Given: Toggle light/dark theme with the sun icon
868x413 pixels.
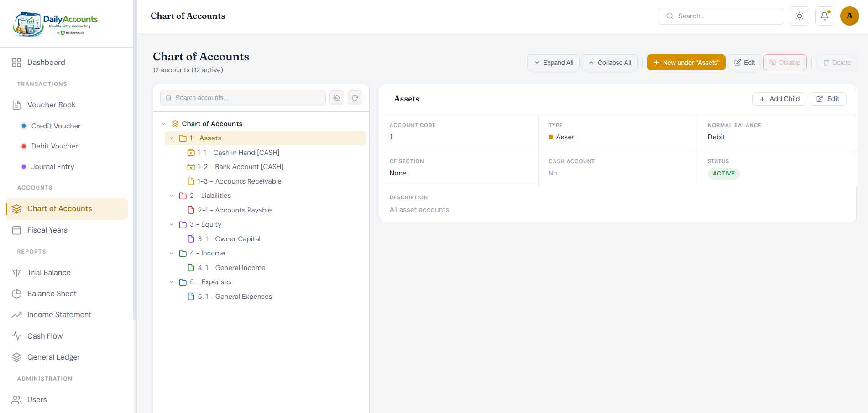Looking at the screenshot, I should 799,16.
